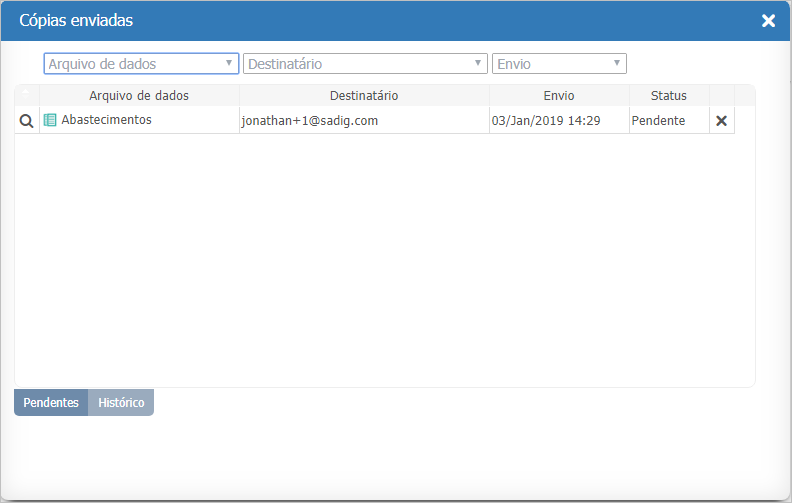
Task: Click the Envio column header
Action: click(x=559, y=96)
